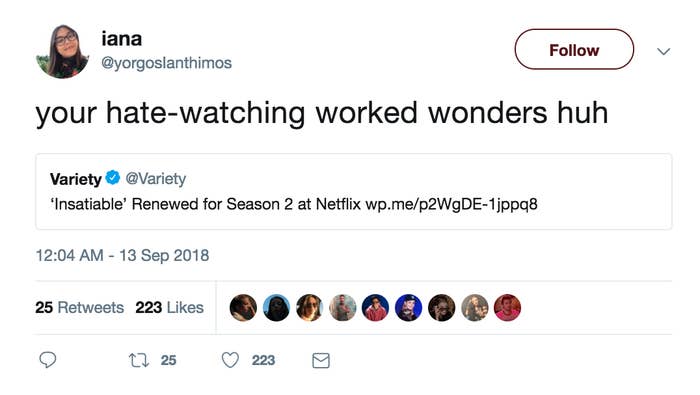Open the wp.me/p2WgDE-1jppq8 link
700x395 pixels.
(451, 204)
